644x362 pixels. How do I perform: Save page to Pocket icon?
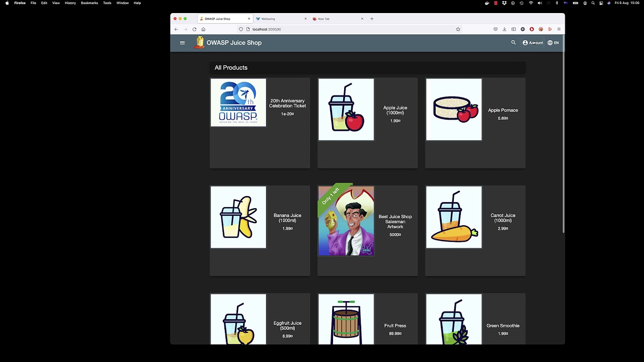tap(496, 29)
